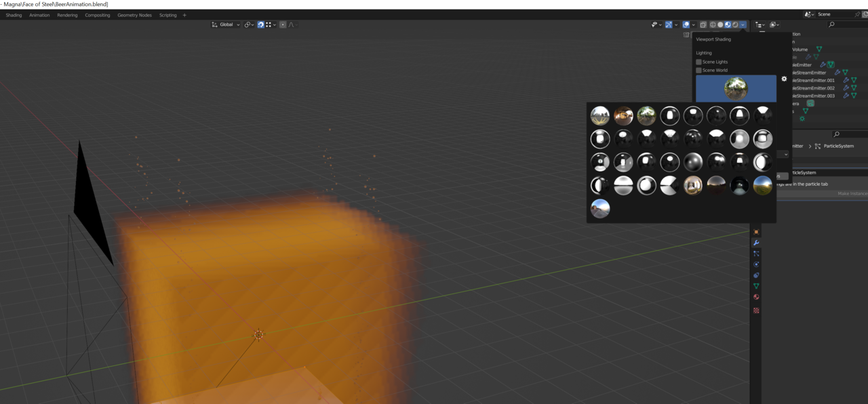Screen dimensions: 868x404
Task: Open the Modifier Properties wrench tab
Action: tap(756, 242)
